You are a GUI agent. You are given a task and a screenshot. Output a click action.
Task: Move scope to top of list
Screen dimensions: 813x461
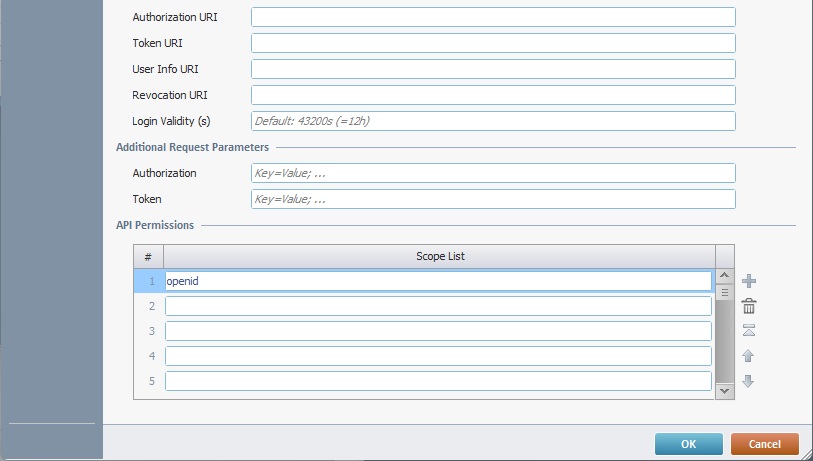749,330
